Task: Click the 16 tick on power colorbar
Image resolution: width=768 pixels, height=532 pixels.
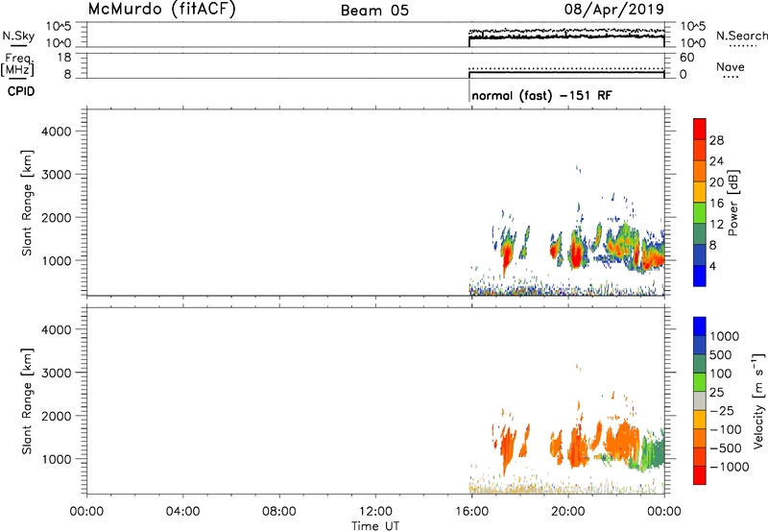Action: point(716,204)
